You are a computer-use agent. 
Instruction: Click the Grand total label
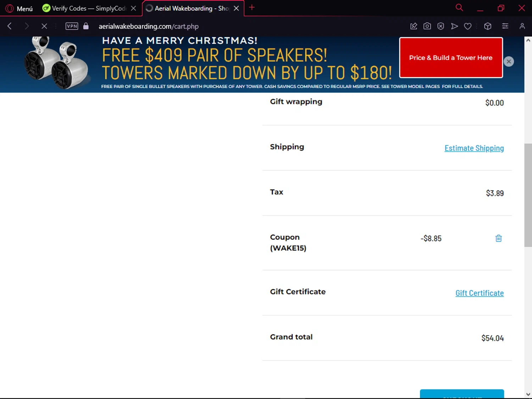291,337
